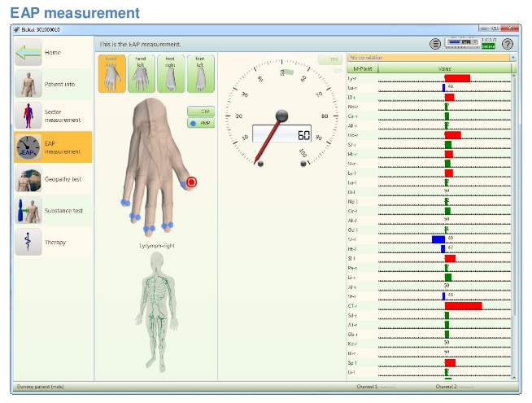Image resolution: width=532 pixels, height=403 pixels.
Task: Select the EAP measurement gauge icon
Action: coord(28,147)
